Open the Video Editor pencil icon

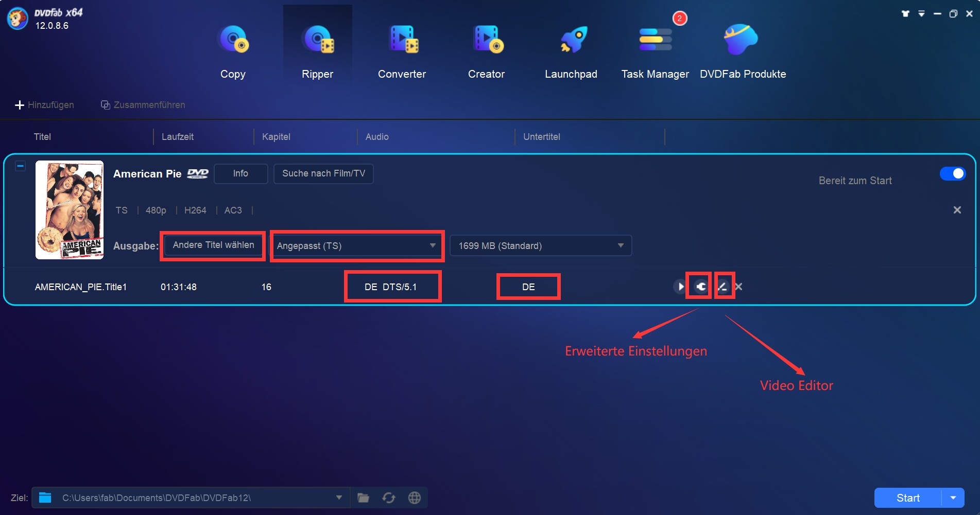pyautogui.click(x=723, y=287)
